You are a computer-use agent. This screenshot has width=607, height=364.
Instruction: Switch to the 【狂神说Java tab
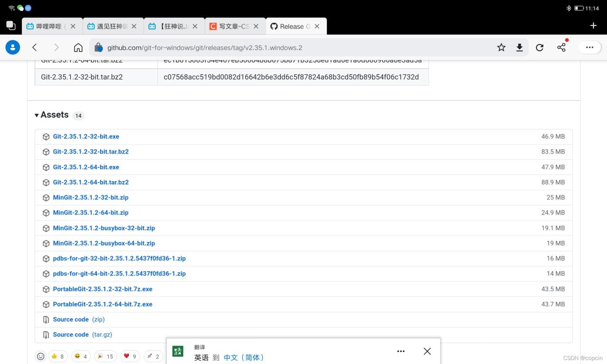[x=174, y=27]
